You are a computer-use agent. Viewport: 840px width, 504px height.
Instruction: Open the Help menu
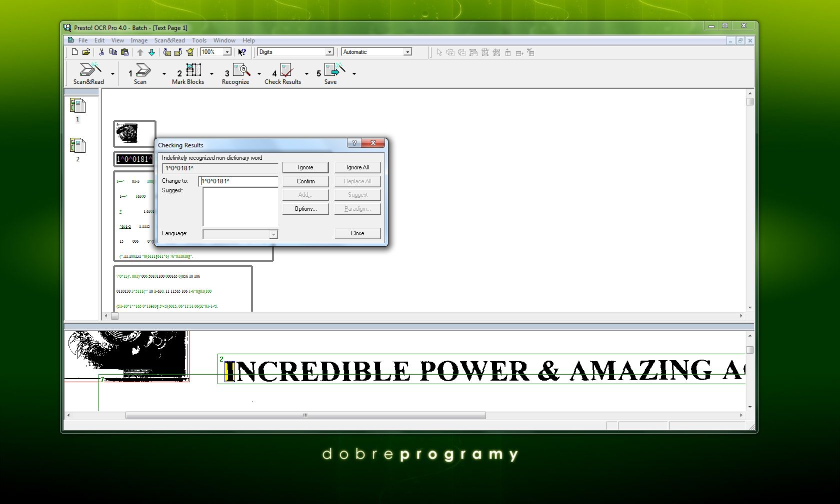coord(248,40)
